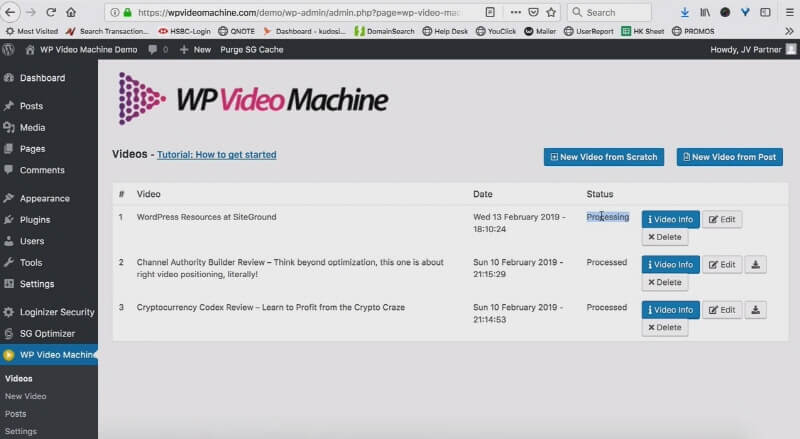This screenshot has width=800, height=439.
Task: Open Dashboard in the sidebar
Action: coord(42,78)
